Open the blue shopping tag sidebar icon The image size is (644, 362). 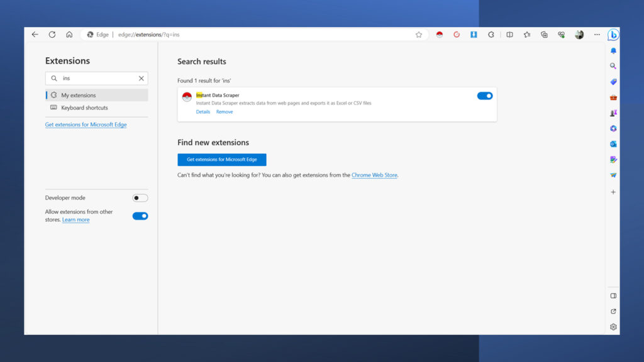613,82
